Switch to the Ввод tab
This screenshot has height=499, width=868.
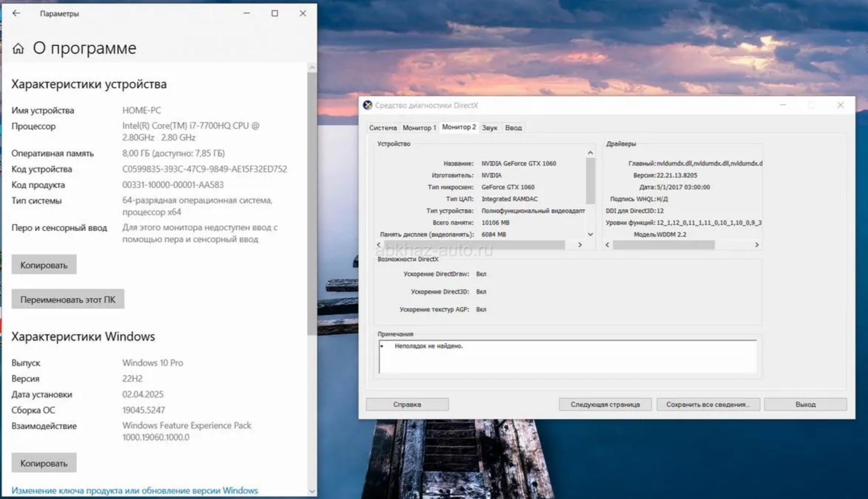pos(513,128)
